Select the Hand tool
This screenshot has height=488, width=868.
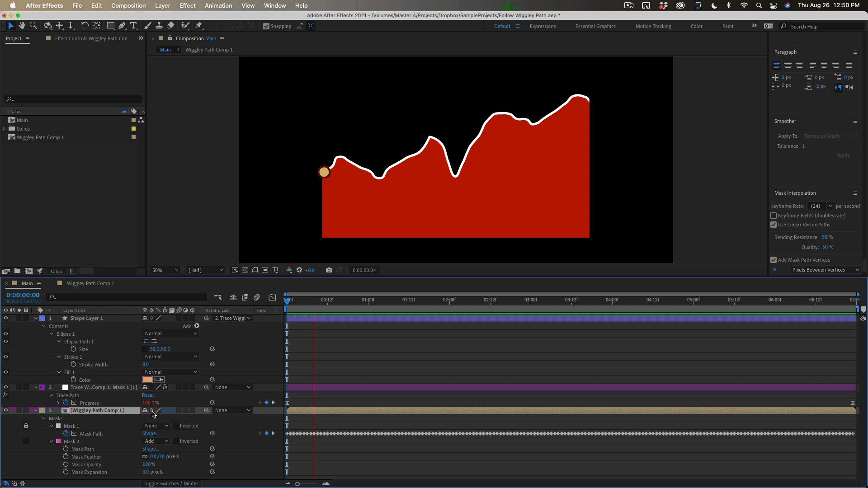pos(22,26)
